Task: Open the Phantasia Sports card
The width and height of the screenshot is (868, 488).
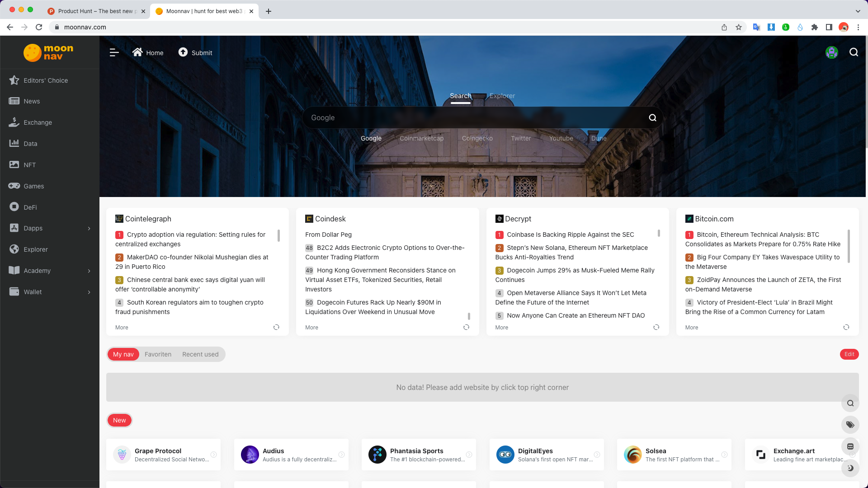Action: [419, 455]
